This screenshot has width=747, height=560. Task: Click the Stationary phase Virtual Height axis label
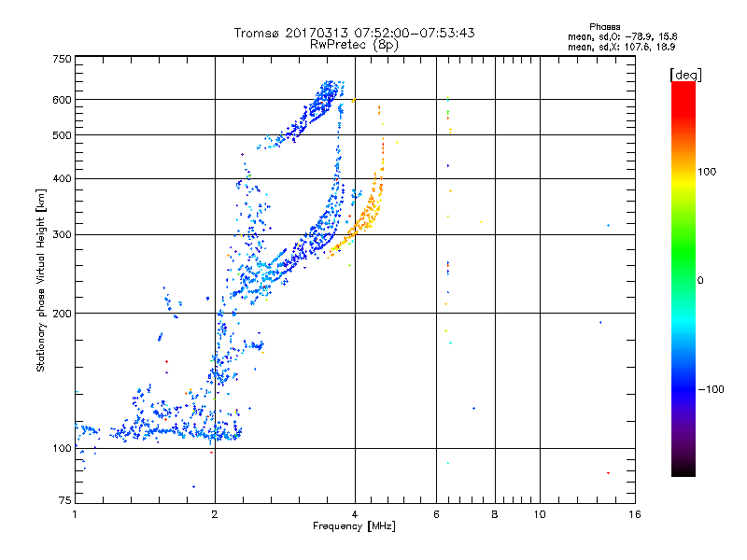pyautogui.click(x=41, y=281)
